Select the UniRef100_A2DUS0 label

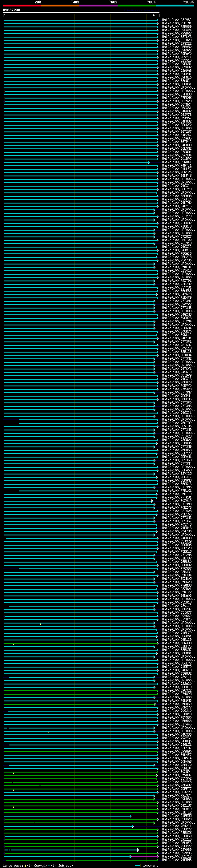tap(177, 836)
